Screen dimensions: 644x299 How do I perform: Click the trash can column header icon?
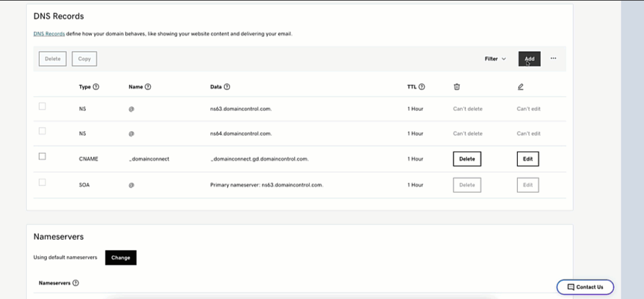coord(457,87)
